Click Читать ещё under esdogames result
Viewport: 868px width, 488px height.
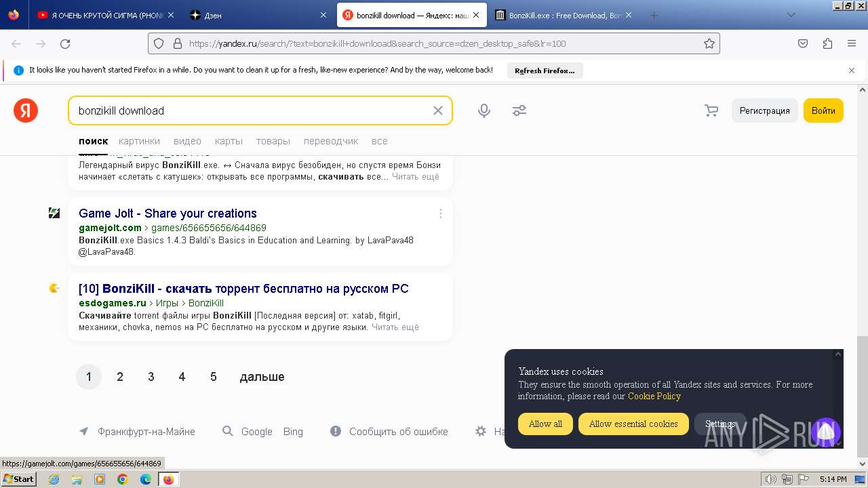[395, 327]
